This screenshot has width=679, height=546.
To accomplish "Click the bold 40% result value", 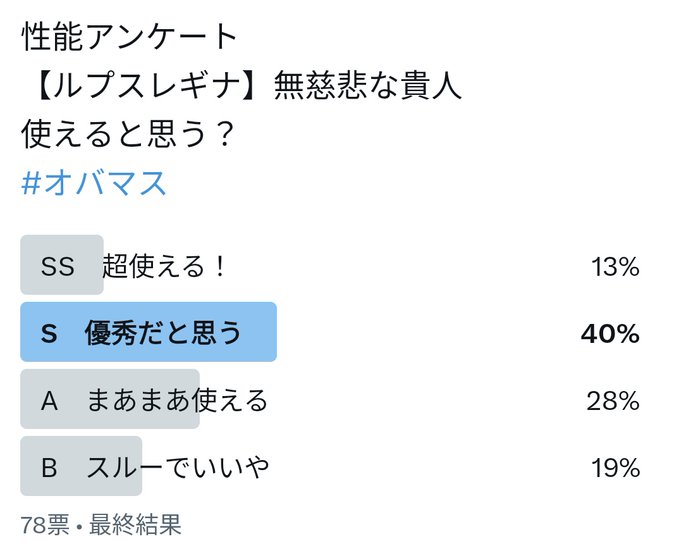I will click(610, 334).
